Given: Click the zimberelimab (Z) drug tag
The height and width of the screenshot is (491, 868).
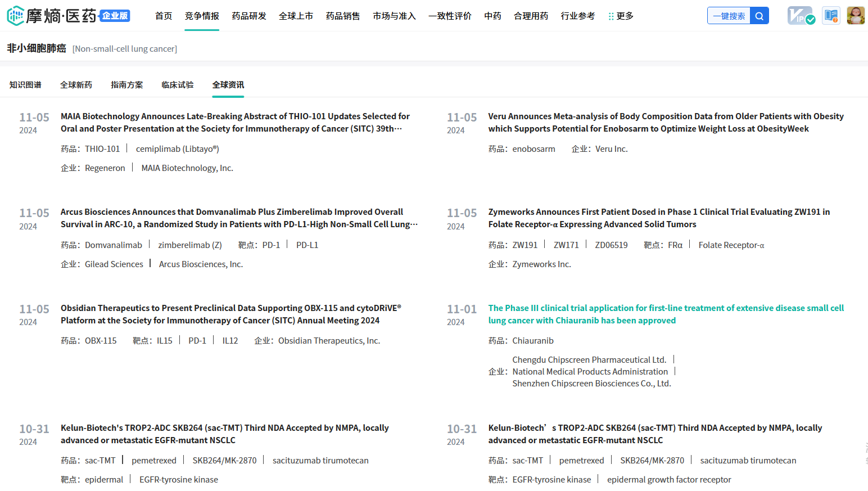Looking at the screenshot, I should 190,245.
